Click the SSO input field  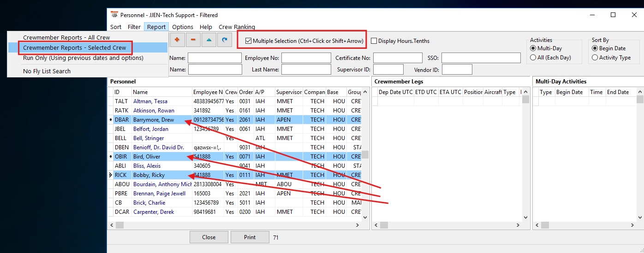481,58
